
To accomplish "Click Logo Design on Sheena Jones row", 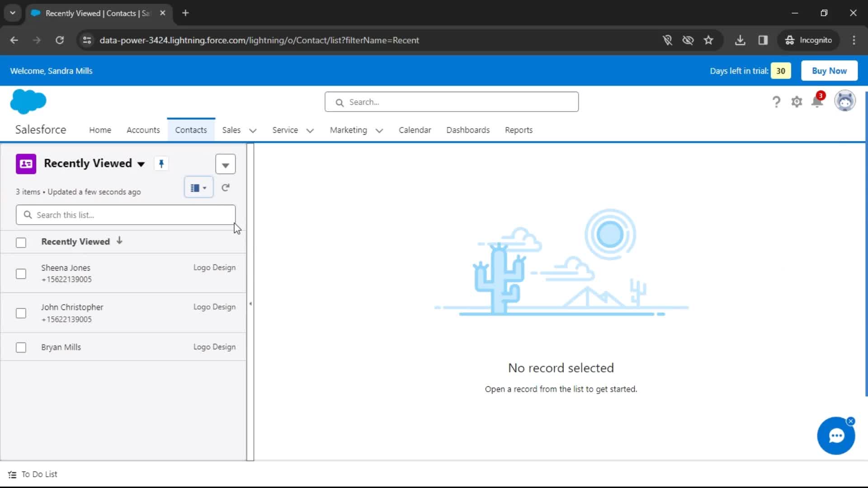I will pos(214,267).
